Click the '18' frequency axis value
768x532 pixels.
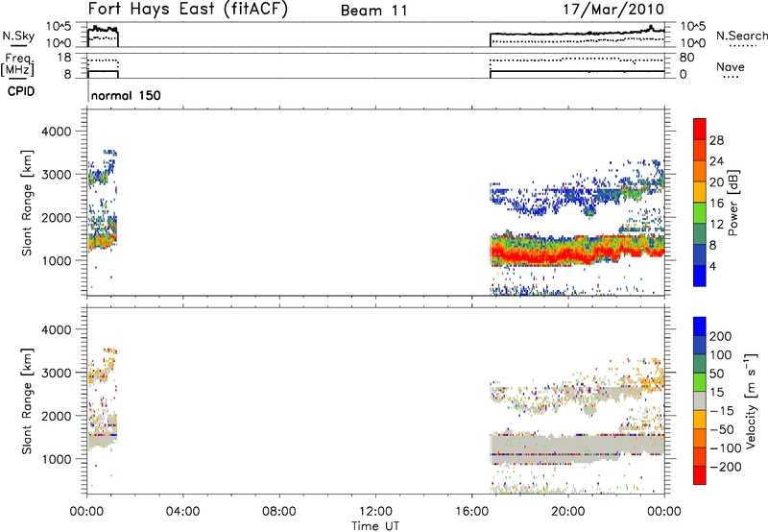point(64,58)
